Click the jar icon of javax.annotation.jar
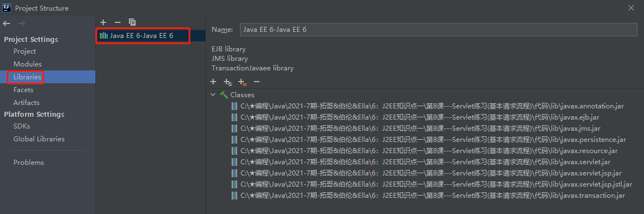 coord(234,106)
